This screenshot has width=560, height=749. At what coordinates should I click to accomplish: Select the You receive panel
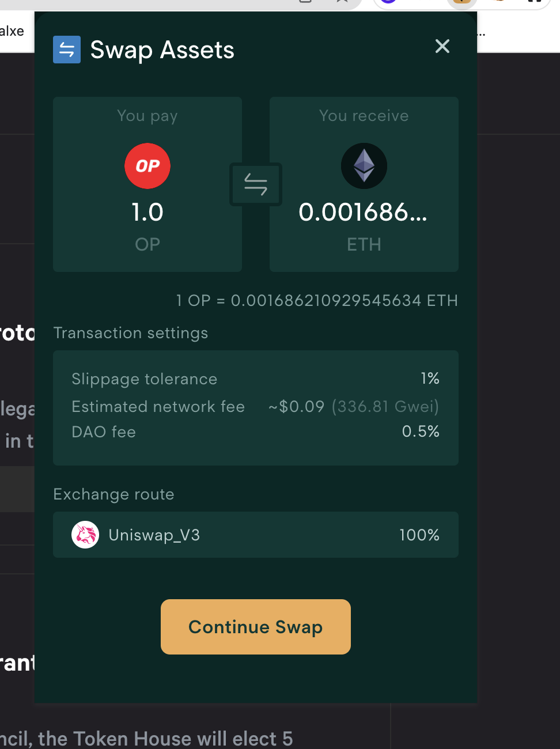coord(364,184)
